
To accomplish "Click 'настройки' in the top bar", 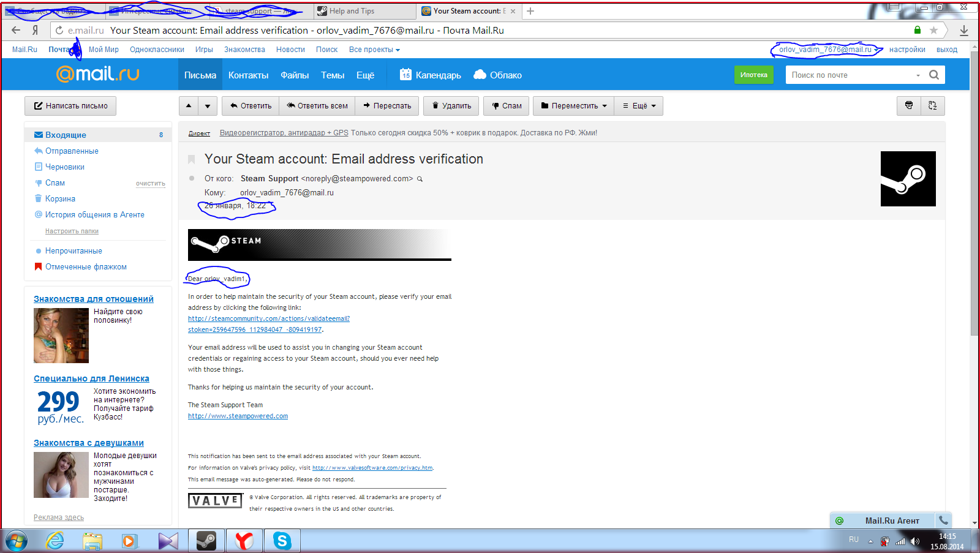I will [x=907, y=50].
